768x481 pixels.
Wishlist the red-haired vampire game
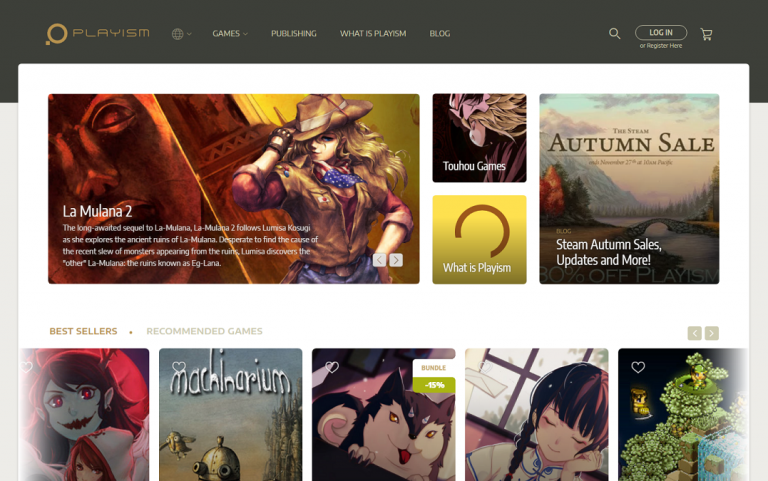tap(26, 367)
